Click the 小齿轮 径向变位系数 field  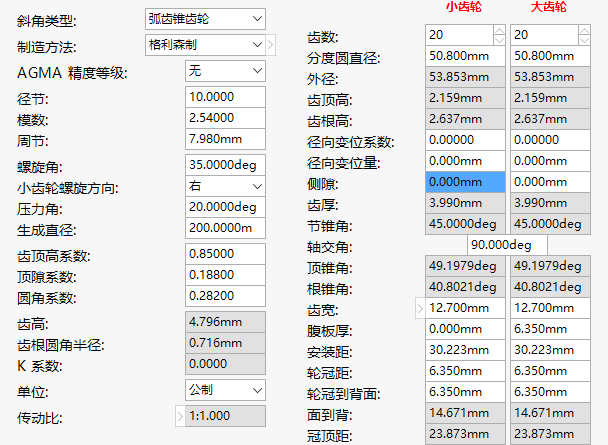click(x=465, y=140)
